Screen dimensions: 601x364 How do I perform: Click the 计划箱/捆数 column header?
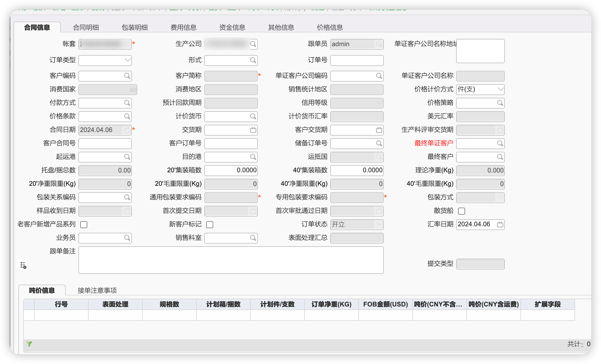pyautogui.click(x=223, y=304)
